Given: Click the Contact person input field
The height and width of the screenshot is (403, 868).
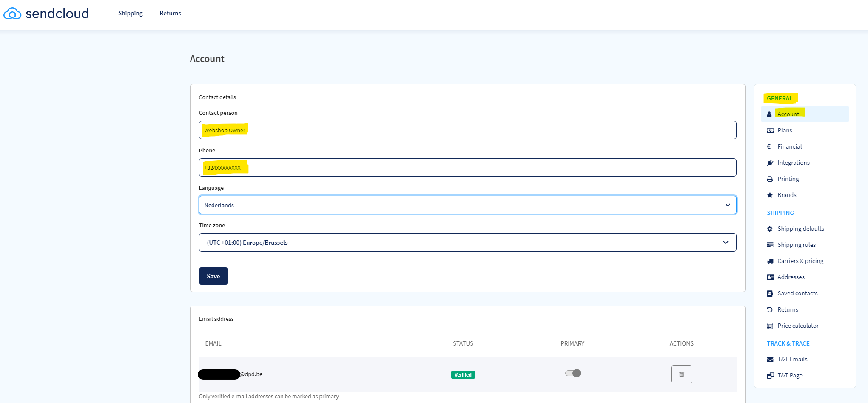Looking at the screenshot, I should pyautogui.click(x=467, y=130).
